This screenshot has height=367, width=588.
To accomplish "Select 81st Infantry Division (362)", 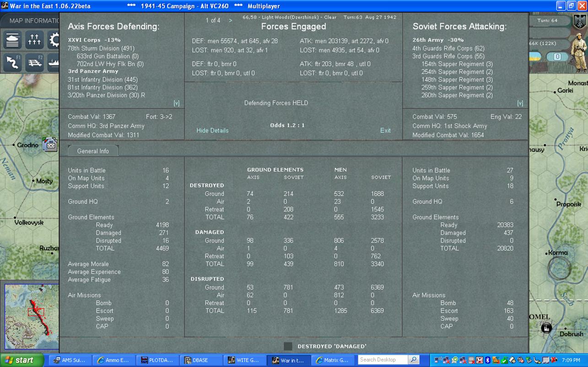I will coord(102,87).
